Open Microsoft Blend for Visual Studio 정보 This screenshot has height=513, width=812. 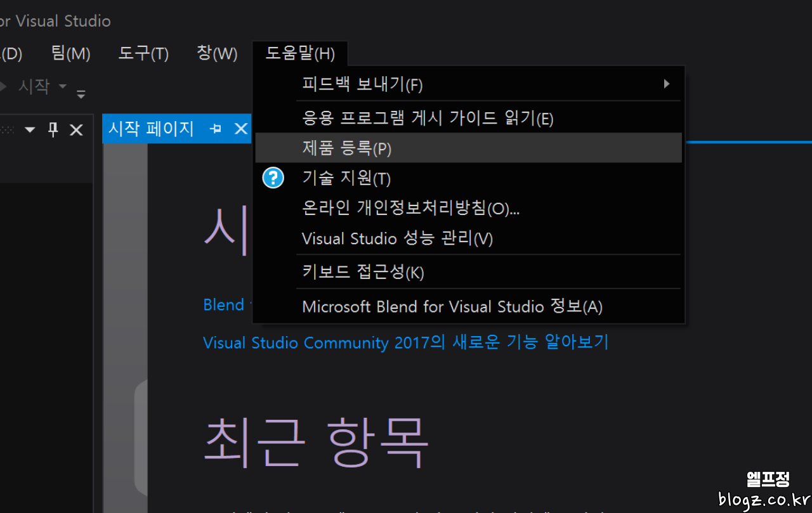[x=452, y=307]
